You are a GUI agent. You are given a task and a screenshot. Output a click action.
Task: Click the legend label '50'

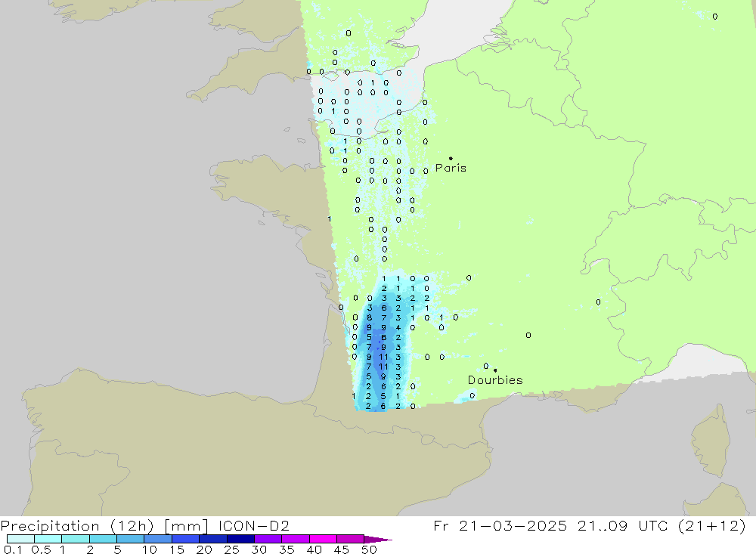(370, 549)
